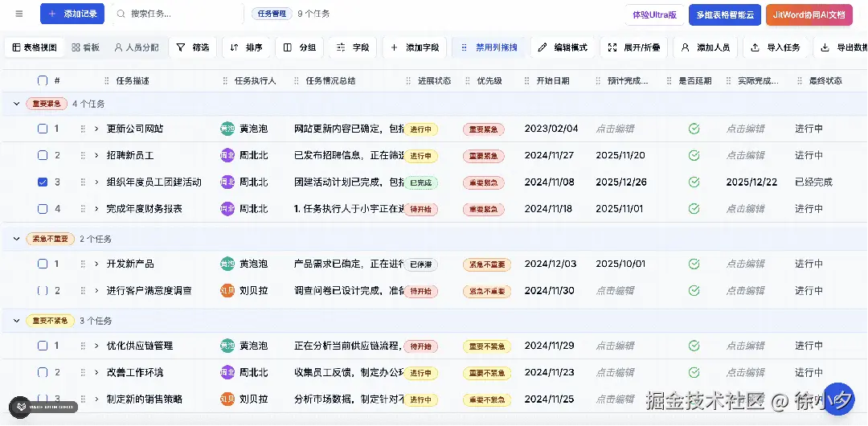The height and width of the screenshot is (426, 868).
Task: Open the hamburger menu icon
Action: [19, 14]
